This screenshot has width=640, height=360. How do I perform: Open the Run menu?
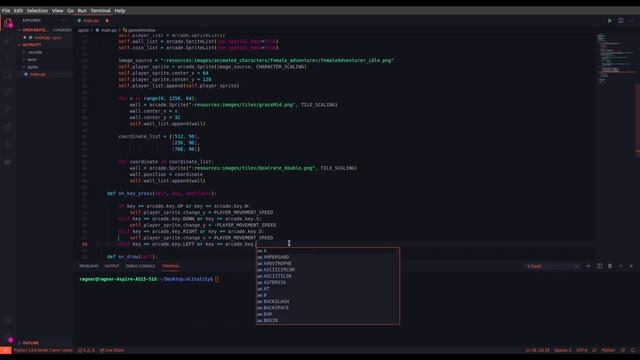click(82, 11)
